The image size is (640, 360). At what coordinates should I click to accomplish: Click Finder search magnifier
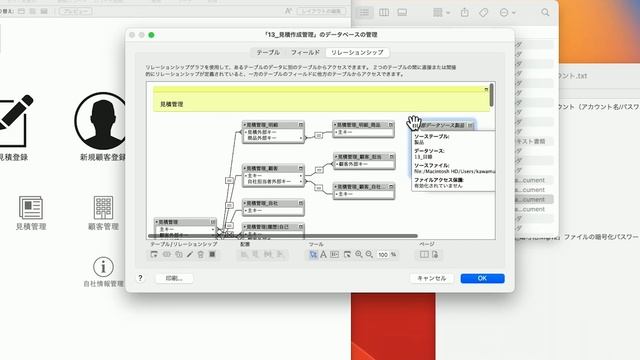545,13
